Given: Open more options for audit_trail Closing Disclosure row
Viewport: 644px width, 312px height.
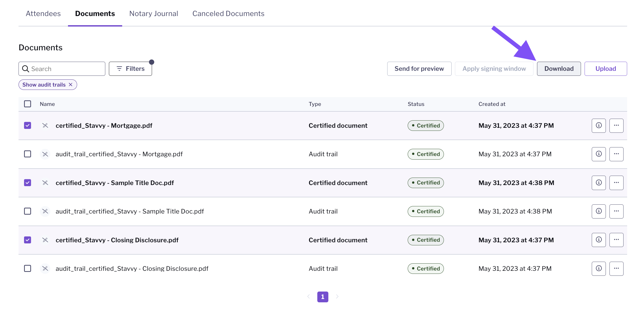Looking at the screenshot, I should click(616, 269).
